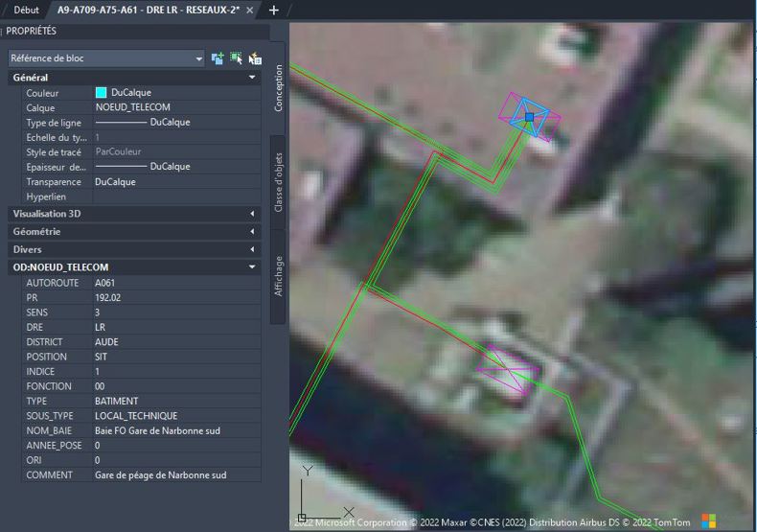Image resolution: width=757 pixels, height=532 pixels.
Task: Select the lower magenta crossed block
Action: [x=508, y=369]
